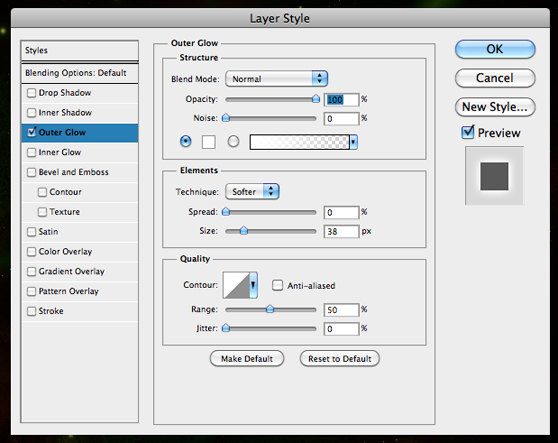
Task: Toggle the Anti-aliased checkbox
Action: coord(277,285)
